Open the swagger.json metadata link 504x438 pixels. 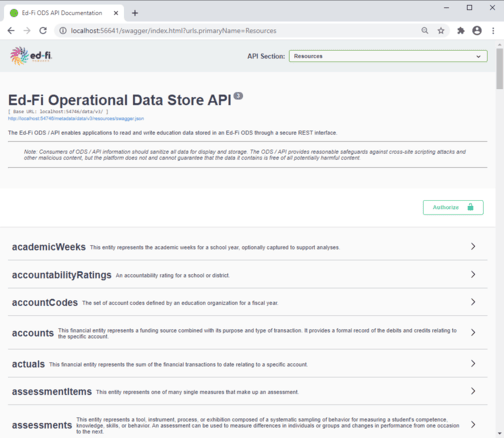[x=76, y=118]
